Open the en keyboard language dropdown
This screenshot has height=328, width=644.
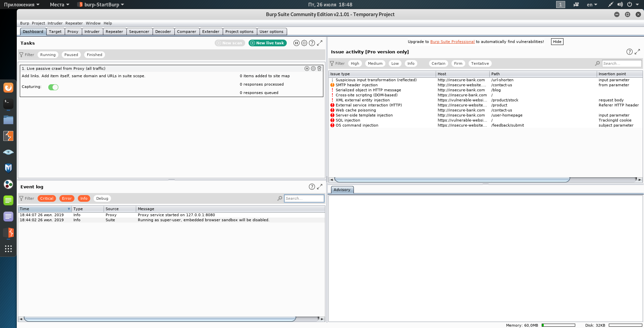[592, 5]
